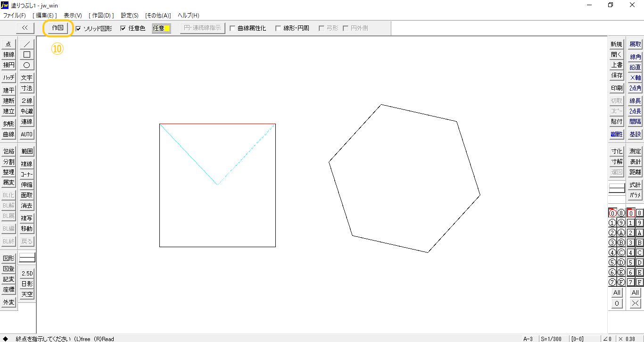Click the 保存 save button
Image resolution: width=644 pixels, height=342 pixels.
pos(617,75)
